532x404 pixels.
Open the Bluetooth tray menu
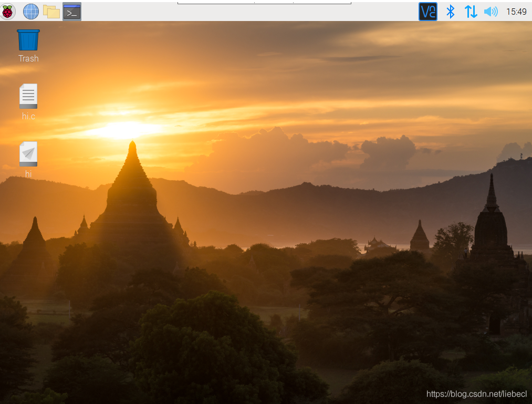tap(450, 12)
